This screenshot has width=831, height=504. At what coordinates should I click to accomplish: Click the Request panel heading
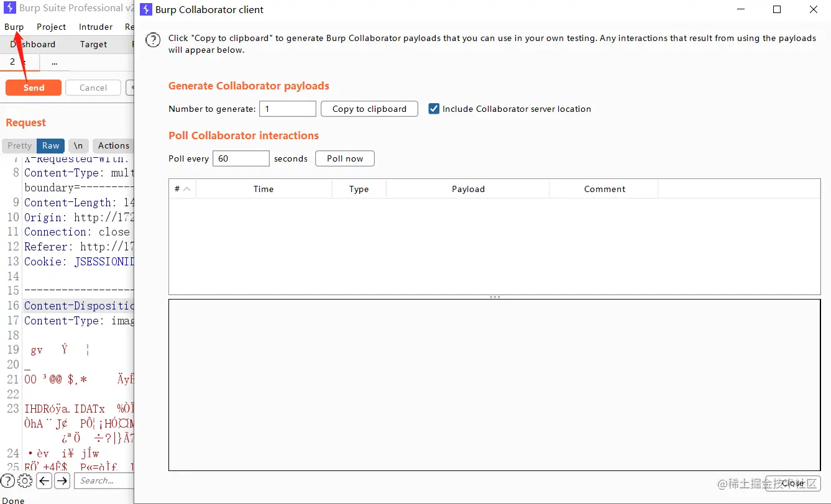[x=25, y=122]
